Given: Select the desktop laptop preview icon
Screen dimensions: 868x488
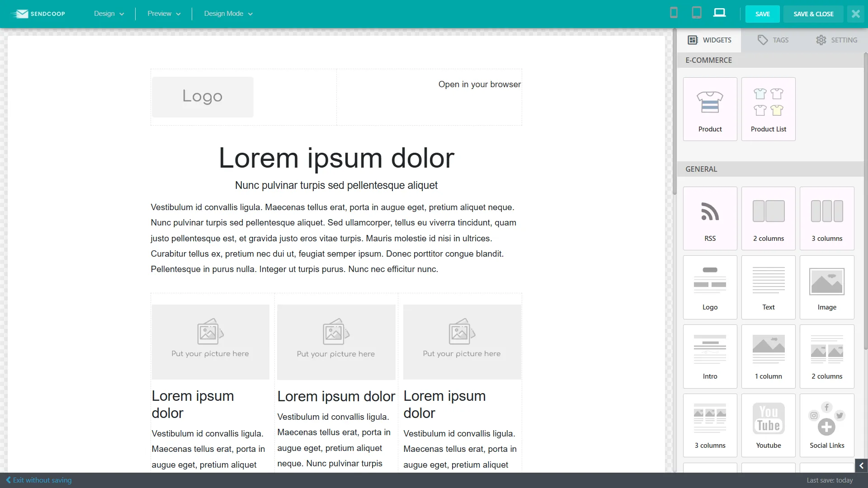Looking at the screenshot, I should (719, 13).
